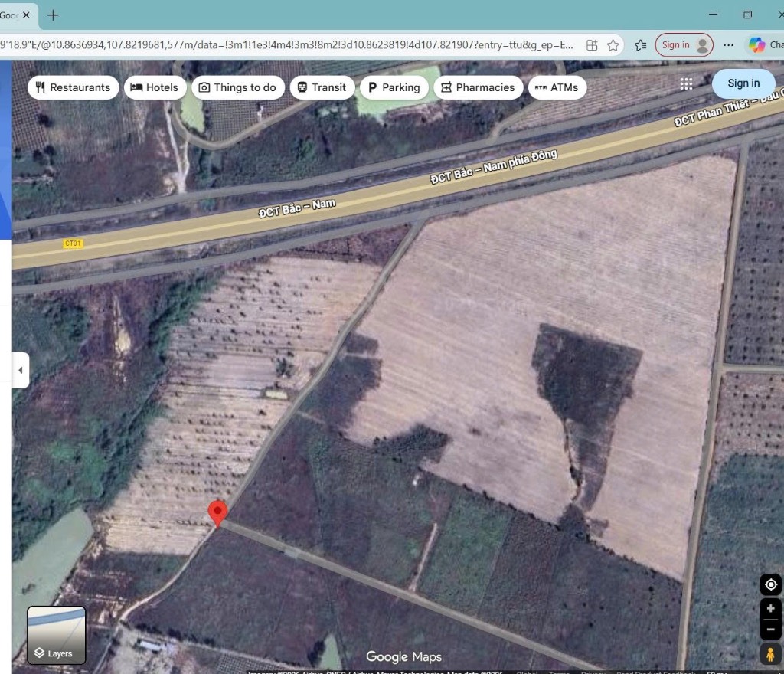This screenshot has height=674, width=784.
Task: Open the browser Settings and more menu
Action: click(x=729, y=45)
